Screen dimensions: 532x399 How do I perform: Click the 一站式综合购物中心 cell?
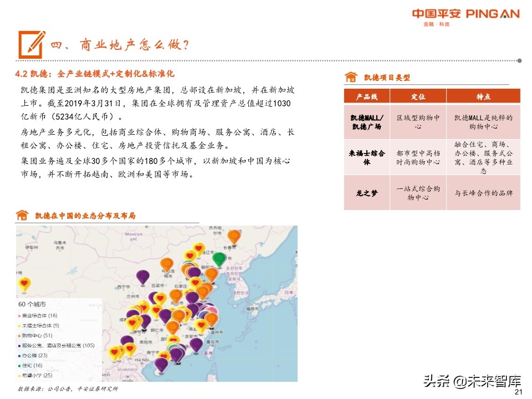point(418,193)
